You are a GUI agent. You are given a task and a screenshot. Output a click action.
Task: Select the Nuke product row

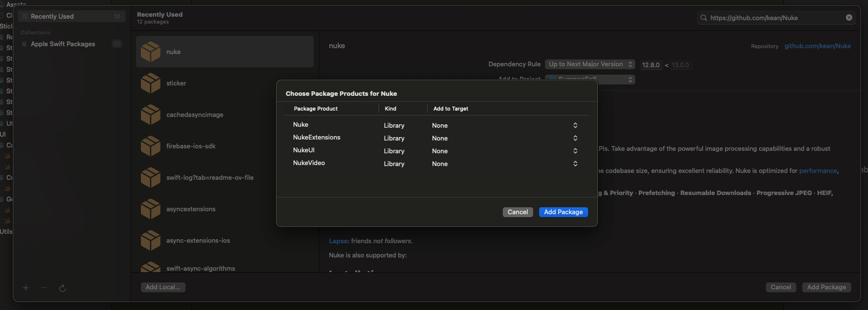[x=437, y=125]
